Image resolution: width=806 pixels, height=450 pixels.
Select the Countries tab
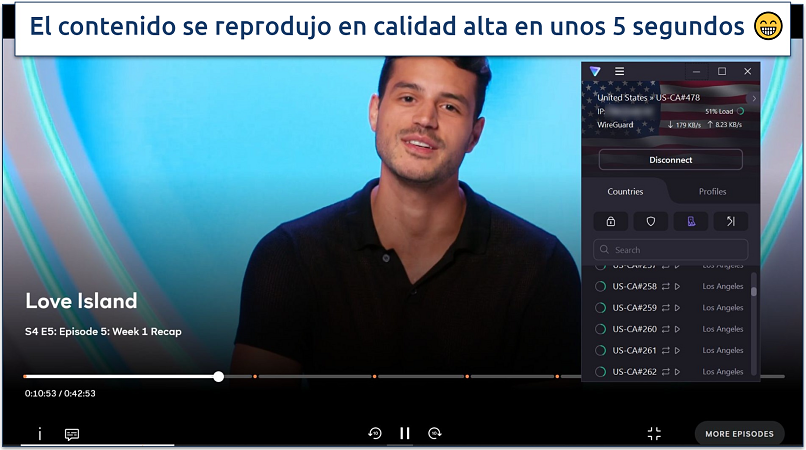(626, 191)
